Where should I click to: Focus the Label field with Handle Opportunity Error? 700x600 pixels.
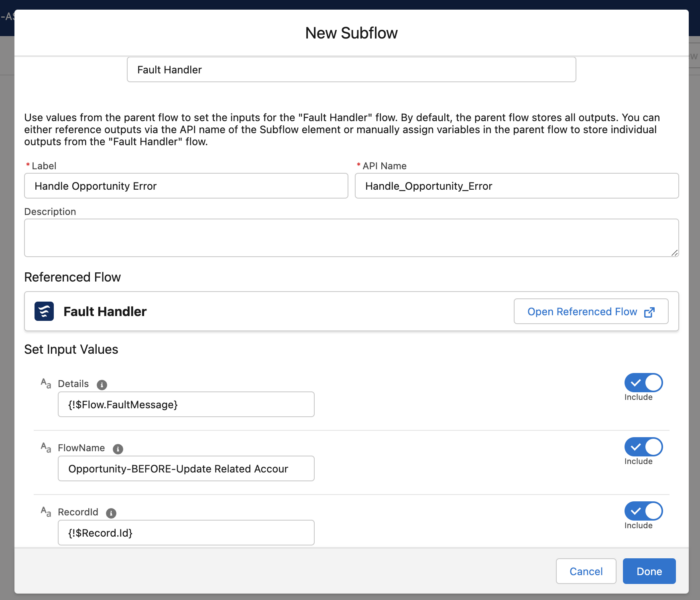186,186
